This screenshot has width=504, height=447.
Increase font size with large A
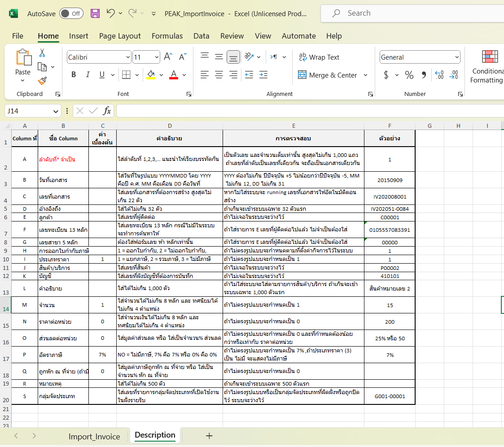click(x=168, y=57)
